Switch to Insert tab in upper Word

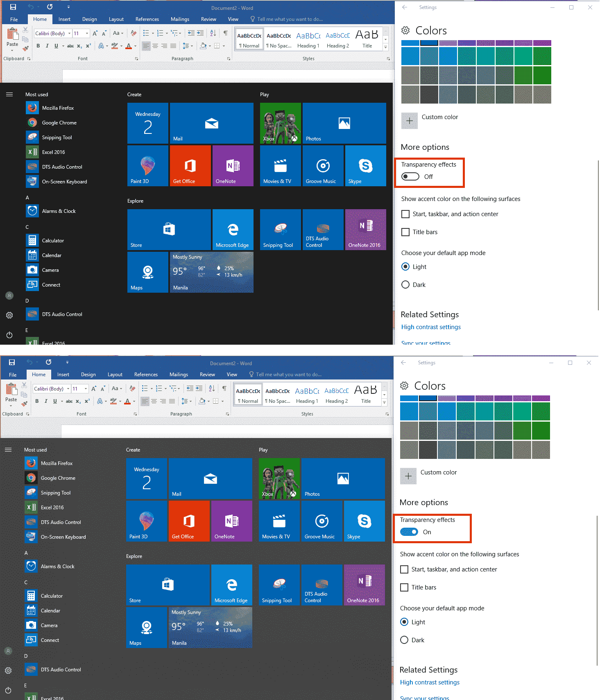coord(64,19)
